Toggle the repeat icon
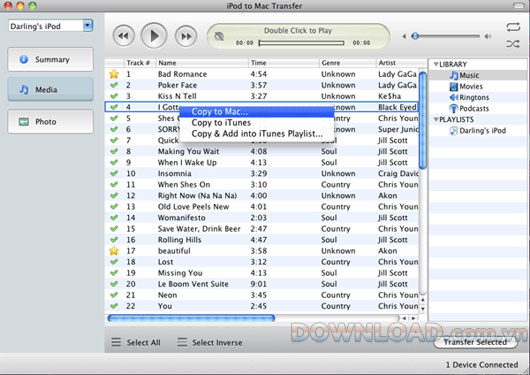530x375 pixels. pos(513,27)
